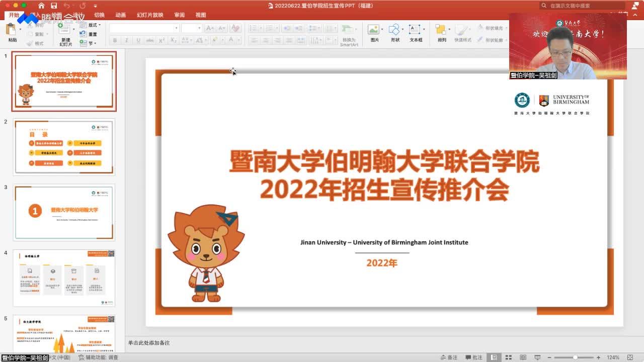Screen dimensions: 644x362
Task: Toggle bold formatting
Action: (x=115, y=40)
